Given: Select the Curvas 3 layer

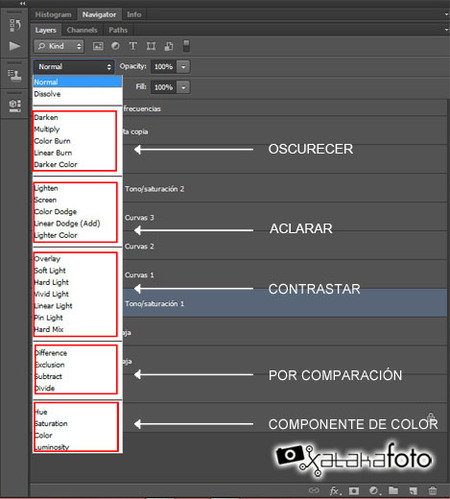Looking at the screenshot, I should pyautogui.click(x=285, y=218).
